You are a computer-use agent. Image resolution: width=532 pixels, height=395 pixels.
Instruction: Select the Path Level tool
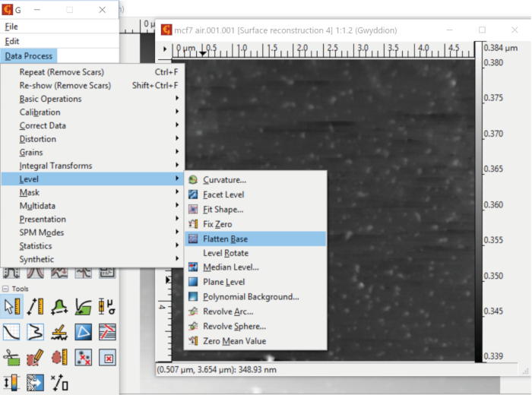coord(107,331)
